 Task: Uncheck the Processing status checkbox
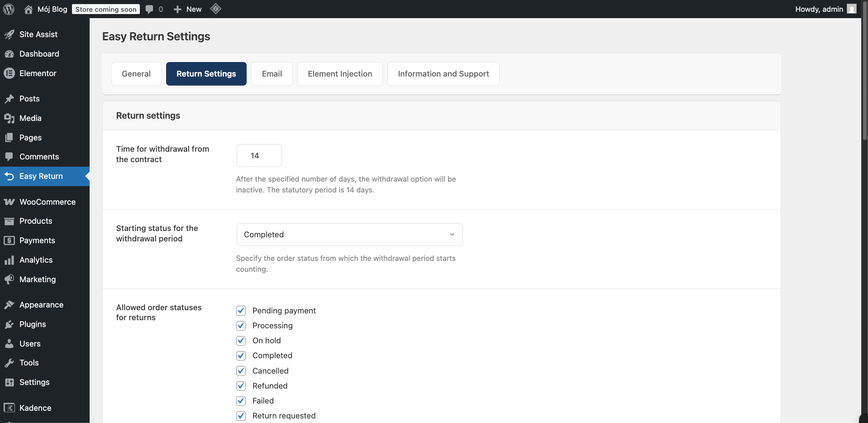[241, 326]
